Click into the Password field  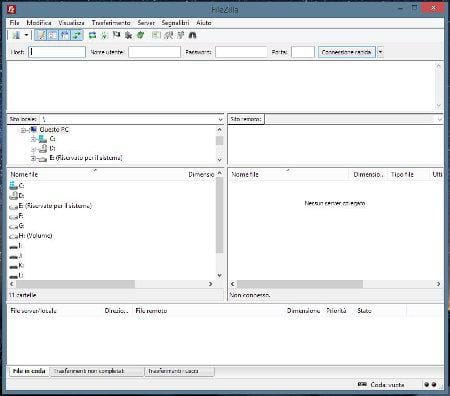pyautogui.click(x=241, y=52)
